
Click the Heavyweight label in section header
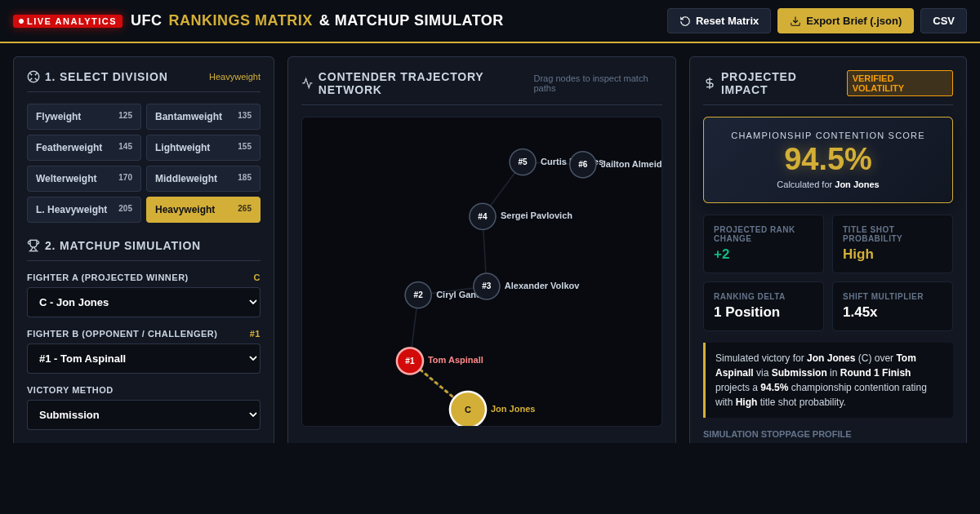234,77
